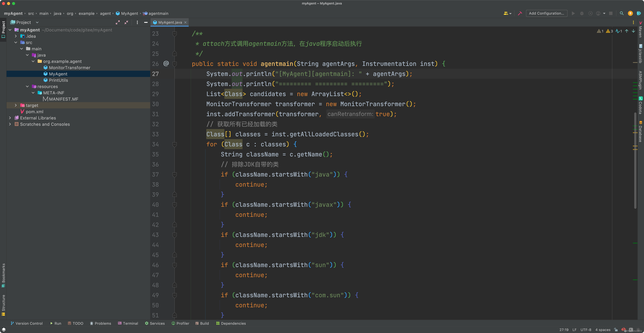This screenshot has height=333, width=644.
Task: Click the MyAgent breadcrumb in navigation bar
Action: click(127, 13)
